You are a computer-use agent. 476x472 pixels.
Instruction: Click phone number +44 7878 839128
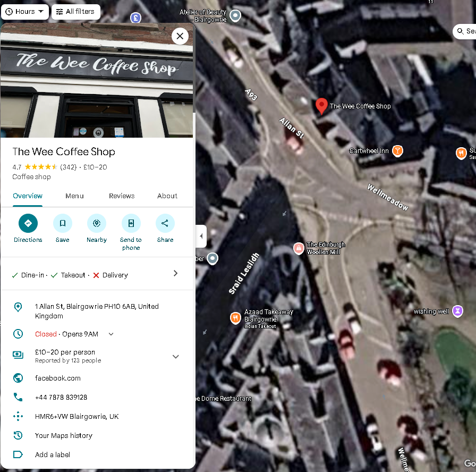click(61, 397)
